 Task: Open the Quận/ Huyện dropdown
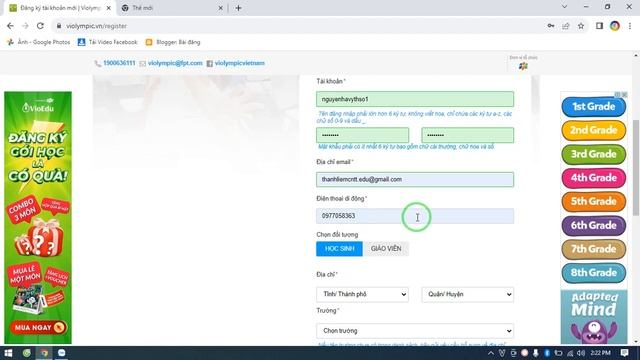tap(467, 294)
